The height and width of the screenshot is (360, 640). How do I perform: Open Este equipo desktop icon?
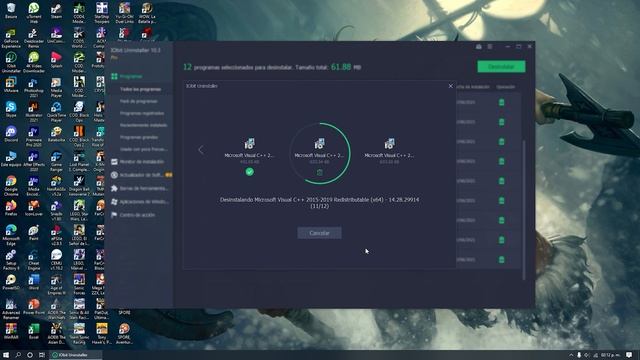click(x=11, y=159)
